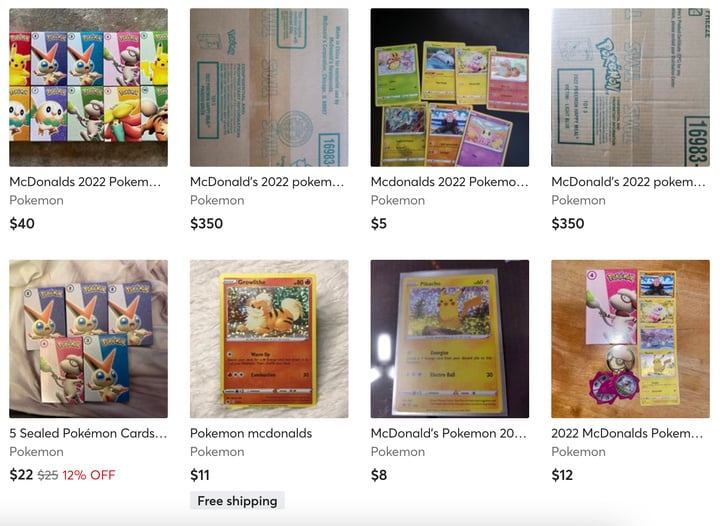Screen dimensions: 720x526
Task: Select the Pokemon brand label under the $40 listing
Action: click(x=36, y=200)
